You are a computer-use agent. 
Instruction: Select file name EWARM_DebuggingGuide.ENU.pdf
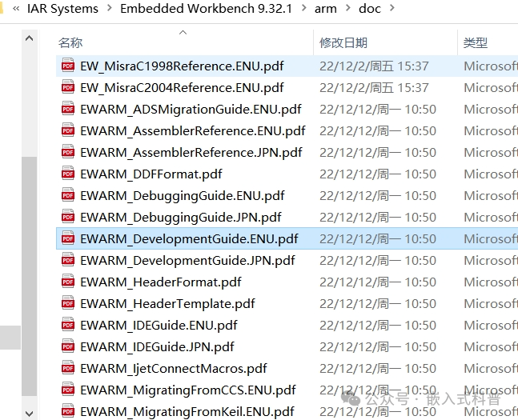[182, 196]
